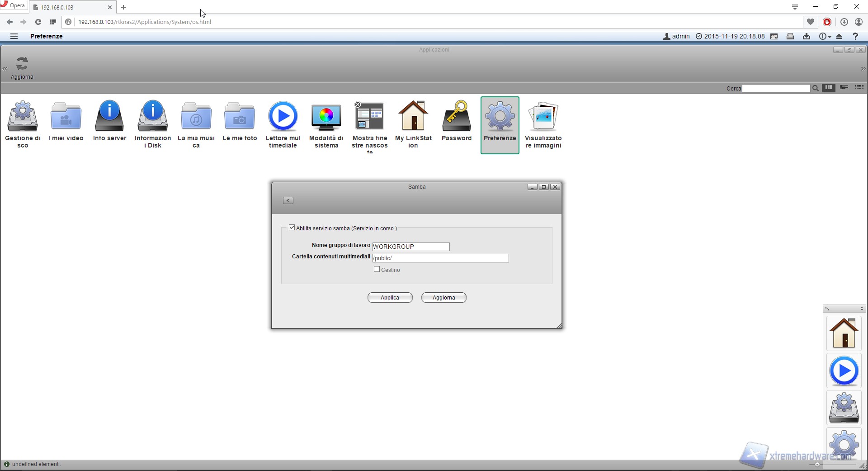Collapse the side dock panel using the double-arrow

coord(862,309)
